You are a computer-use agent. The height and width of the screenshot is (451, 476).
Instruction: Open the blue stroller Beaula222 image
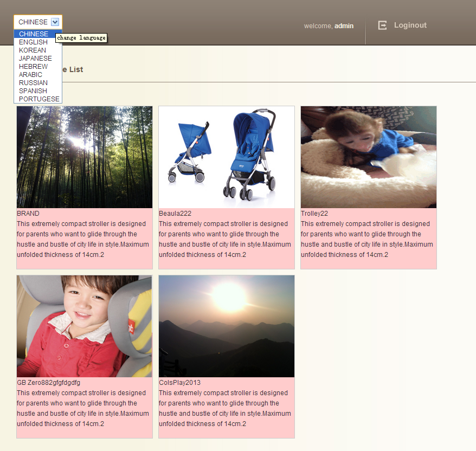click(x=227, y=157)
